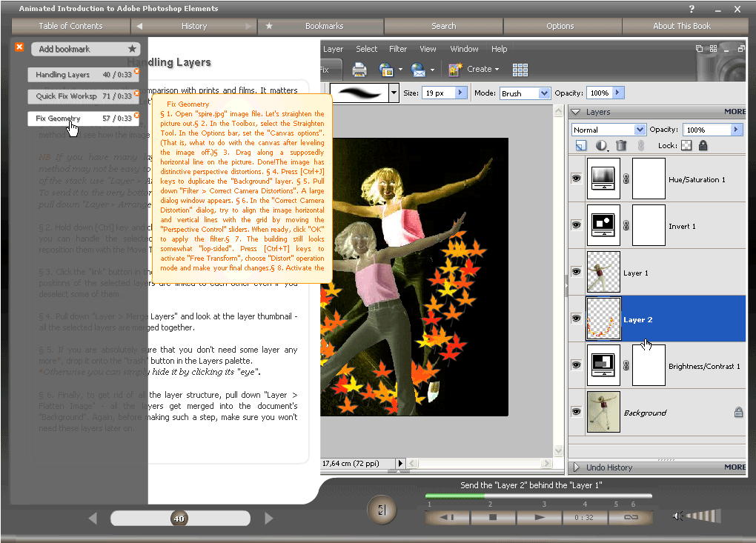Select the Print icon in the toolbar
The image size is (756, 543).
coord(361,69)
